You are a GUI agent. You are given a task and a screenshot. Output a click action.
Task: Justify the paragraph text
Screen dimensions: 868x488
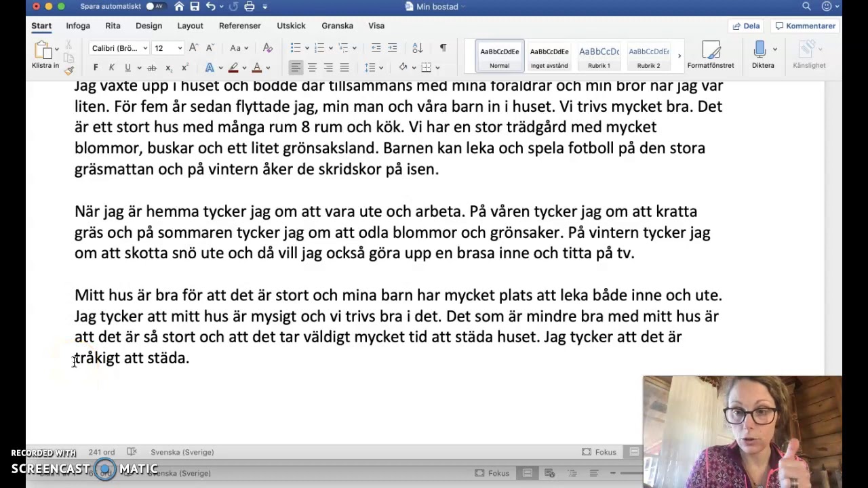(x=344, y=68)
